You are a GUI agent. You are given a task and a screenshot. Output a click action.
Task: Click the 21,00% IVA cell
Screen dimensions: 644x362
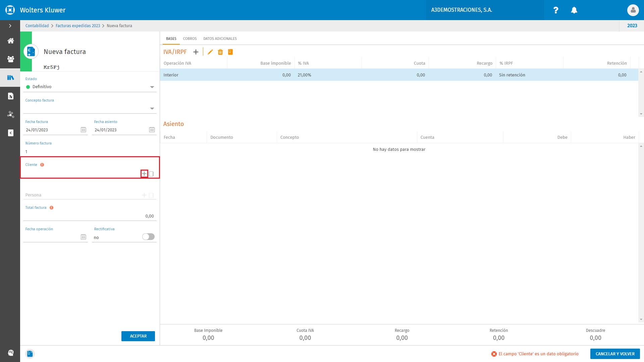click(x=328, y=75)
